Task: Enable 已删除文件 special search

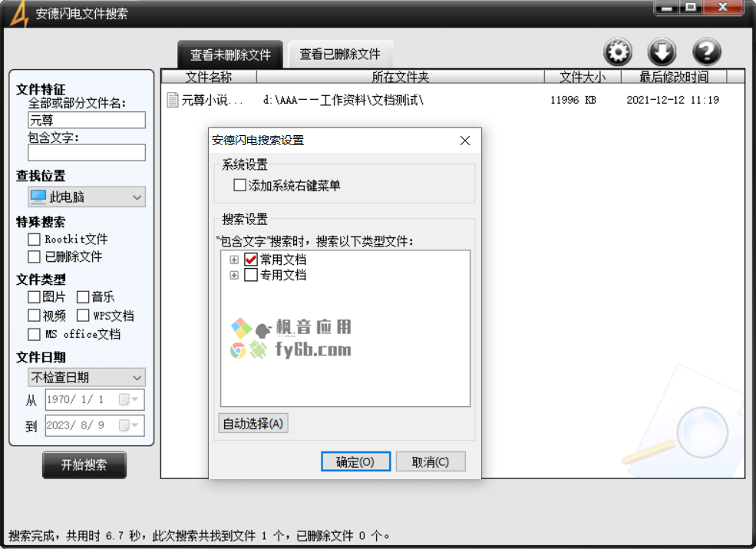Action: (x=34, y=256)
